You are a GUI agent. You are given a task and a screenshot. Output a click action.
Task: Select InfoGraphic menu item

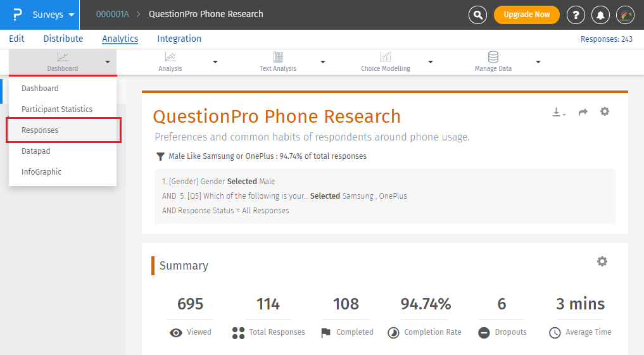click(63, 172)
